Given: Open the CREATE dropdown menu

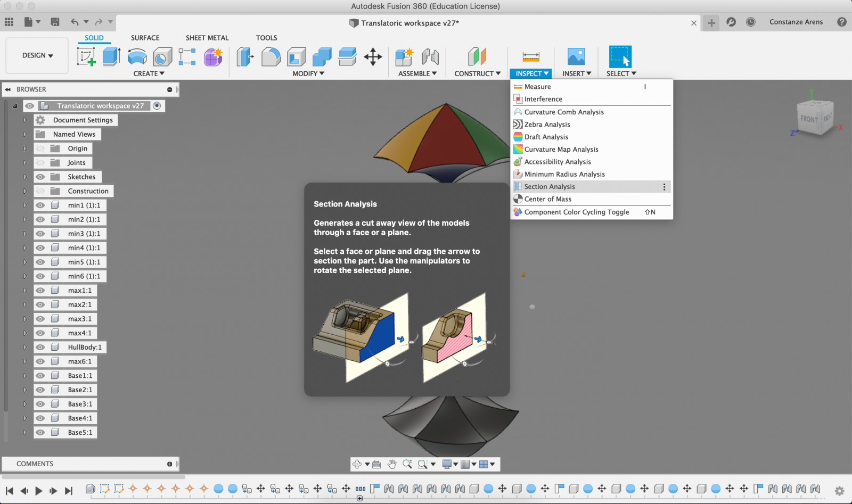Looking at the screenshot, I should [x=149, y=73].
